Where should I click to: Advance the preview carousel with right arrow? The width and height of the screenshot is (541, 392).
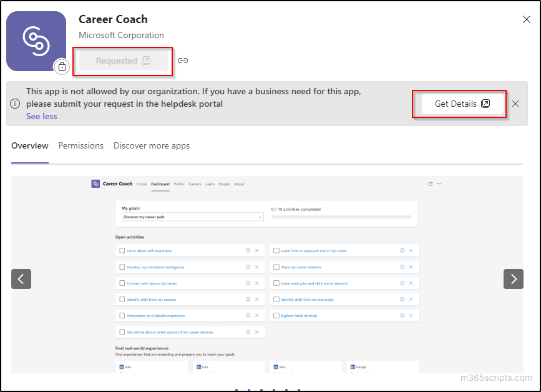coord(513,278)
